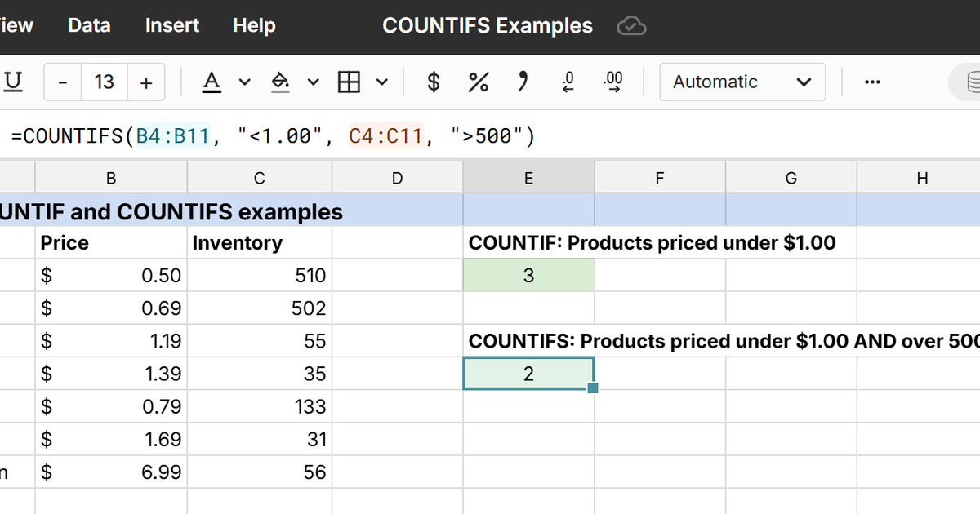Decrease font size with minus button
Screen dimensions: 980x514
click(x=63, y=82)
